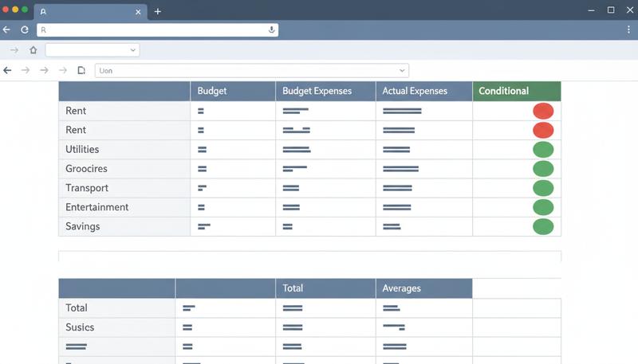Click the Actual Expenses column header
The image size is (638, 364).
pyautogui.click(x=424, y=91)
